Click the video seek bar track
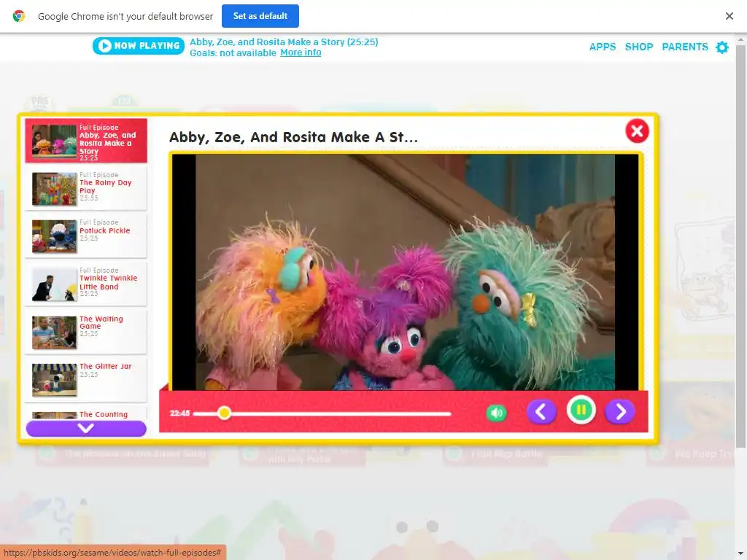Viewport: 747px width, 560px height. coord(322,413)
